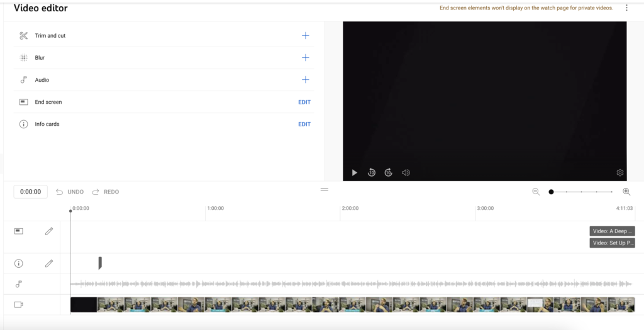The image size is (644, 330).
Task: Rewind 10 seconds in the preview
Action: 372,173
